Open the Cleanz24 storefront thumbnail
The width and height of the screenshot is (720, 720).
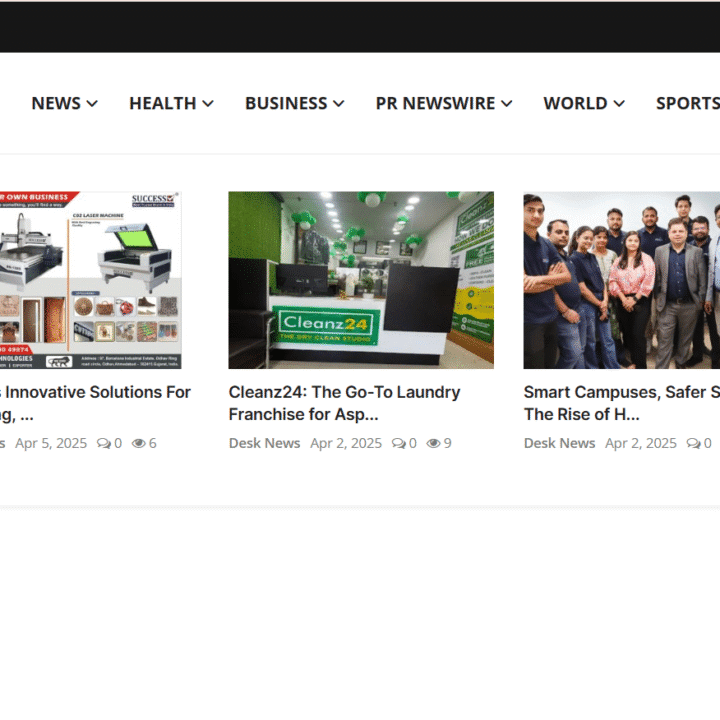(x=361, y=280)
